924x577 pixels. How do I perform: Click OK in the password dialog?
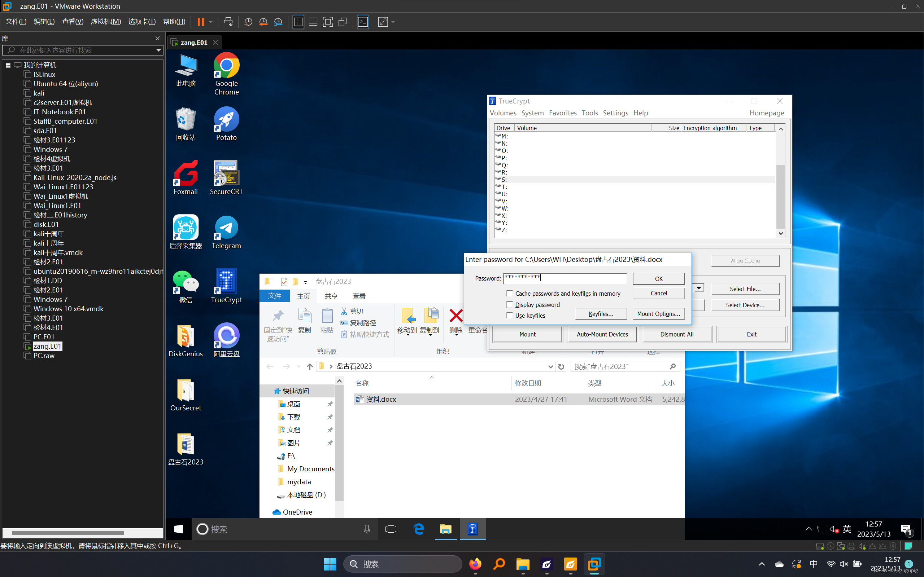point(658,278)
